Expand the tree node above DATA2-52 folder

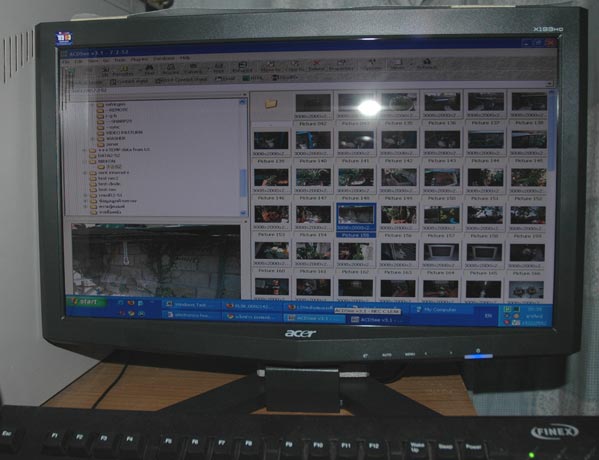click(85, 150)
